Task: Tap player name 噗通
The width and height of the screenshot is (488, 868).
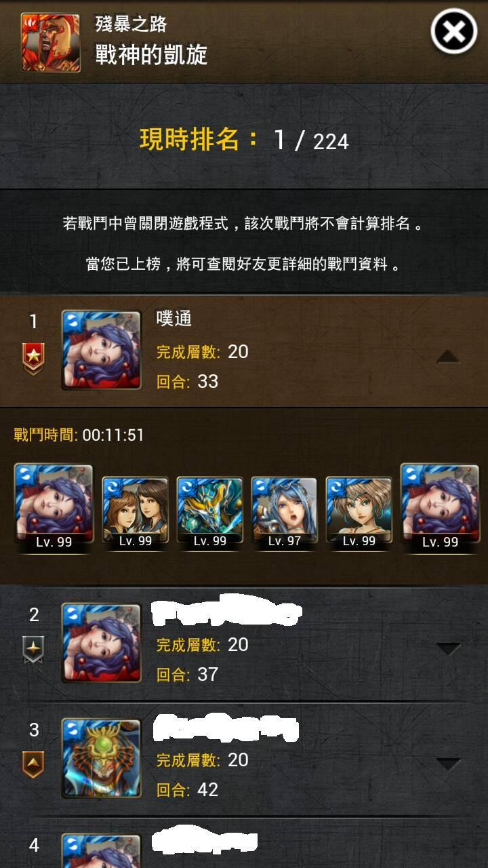Action: pos(174,319)
